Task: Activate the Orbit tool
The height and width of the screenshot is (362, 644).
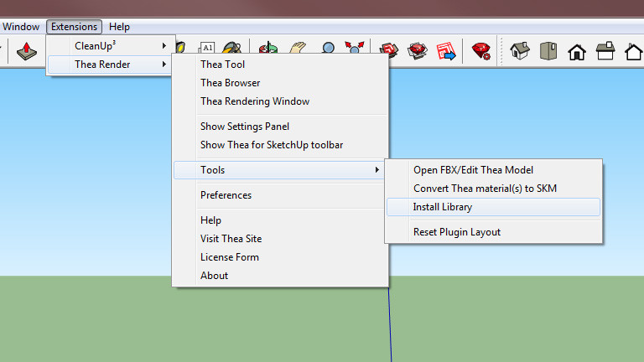Action: 268,48
